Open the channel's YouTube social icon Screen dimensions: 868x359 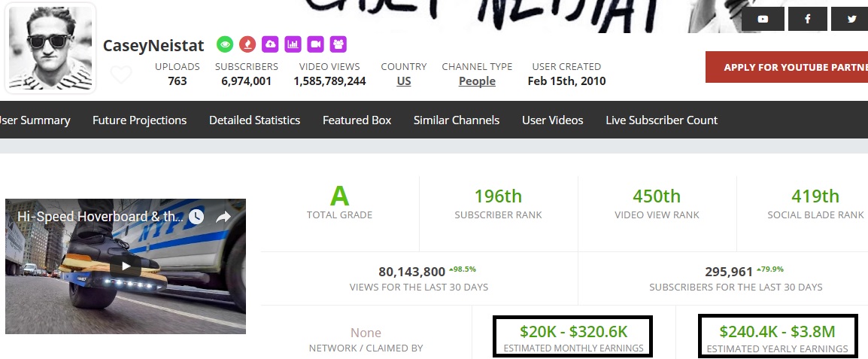tap(763, 19)
